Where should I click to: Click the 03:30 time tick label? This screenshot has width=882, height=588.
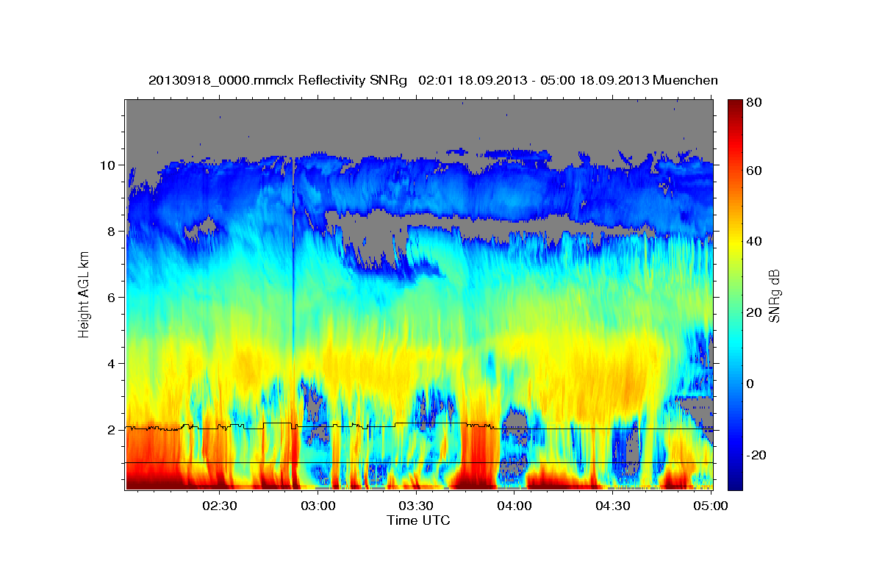click(x=416, y=506)
